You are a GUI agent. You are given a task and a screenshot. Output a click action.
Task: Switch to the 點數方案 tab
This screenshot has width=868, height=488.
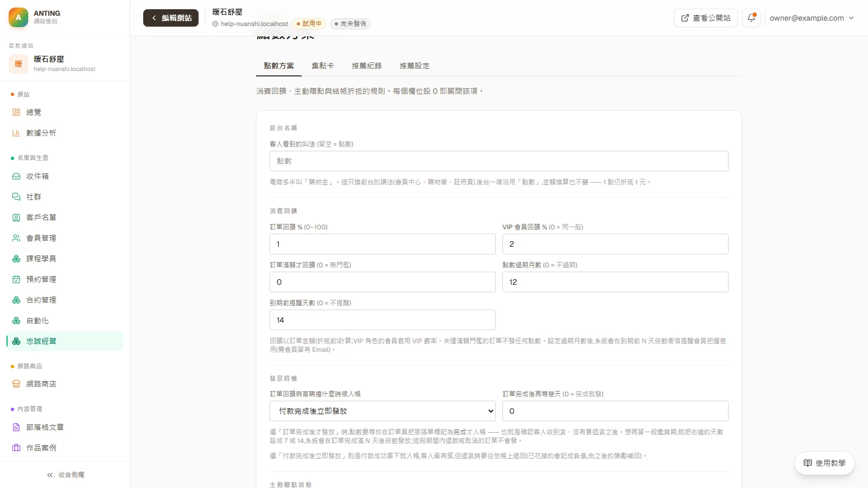(x=279, y=66)
